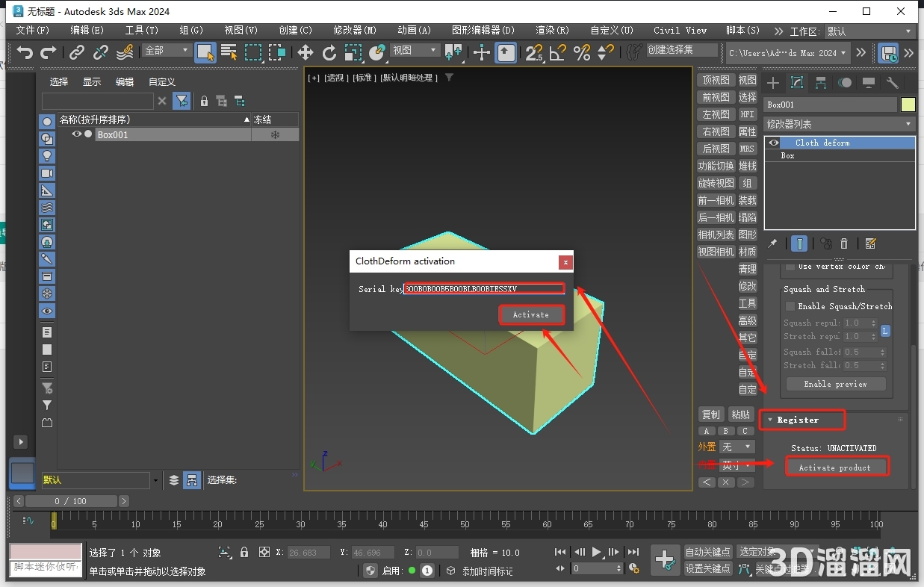
Task: Toggle Show End Result in modifier stack
Action: click(x=799, y=243)
